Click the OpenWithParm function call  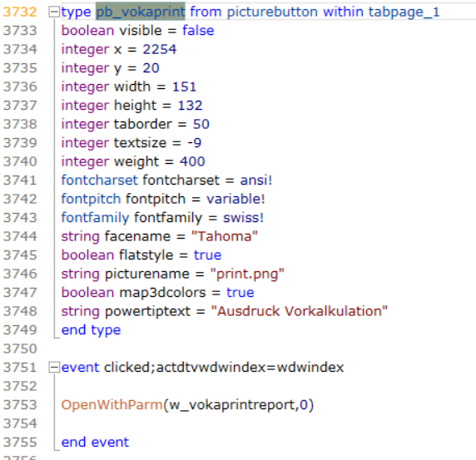point(112,405)
